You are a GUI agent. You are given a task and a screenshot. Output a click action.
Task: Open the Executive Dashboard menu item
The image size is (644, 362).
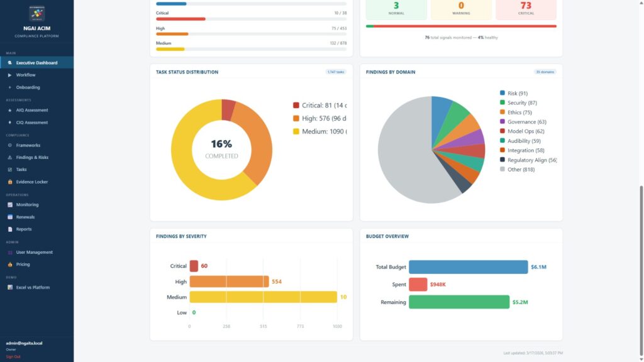pos(36,63)
